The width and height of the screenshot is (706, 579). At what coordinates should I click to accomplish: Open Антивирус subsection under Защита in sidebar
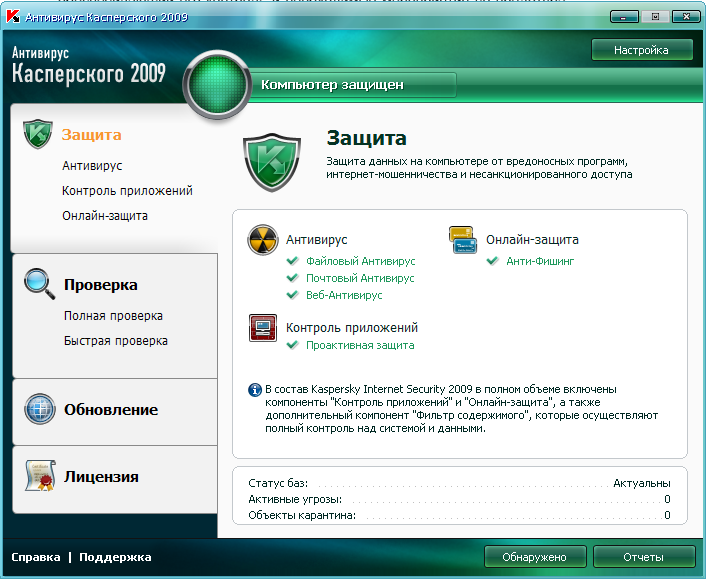92,166
